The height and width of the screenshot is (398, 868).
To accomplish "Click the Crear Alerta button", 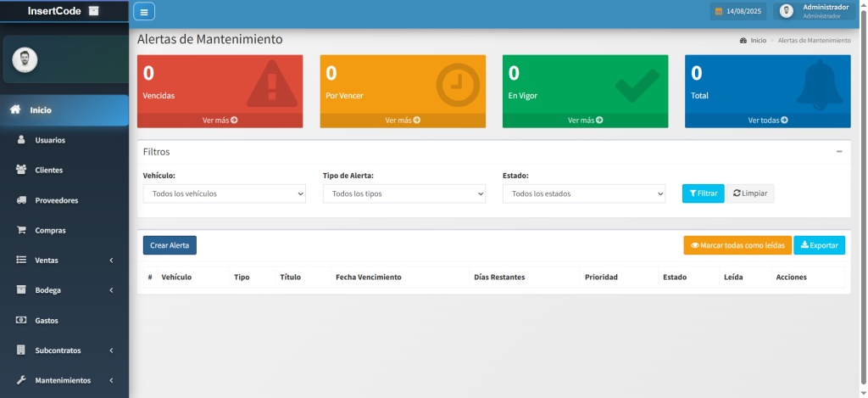I will 170,245.
